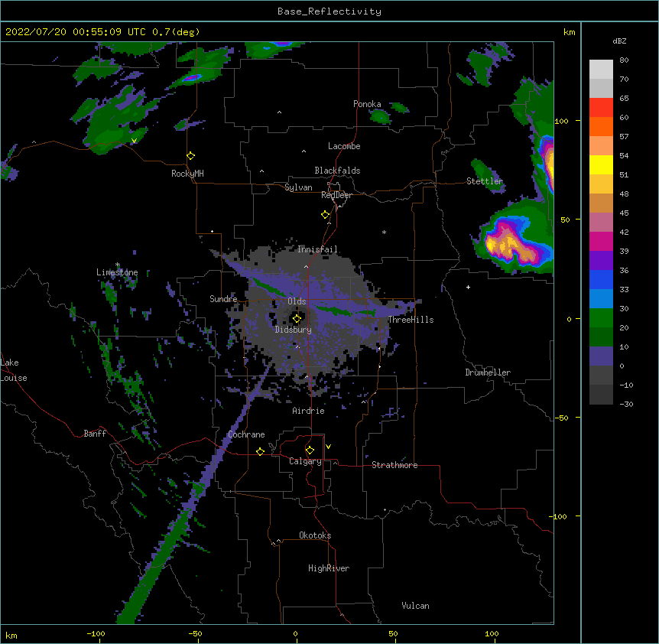Pick the red 65–60 dBZ legend swatch
The height and width of the screenshot is (644, 659).
[601, 108]
